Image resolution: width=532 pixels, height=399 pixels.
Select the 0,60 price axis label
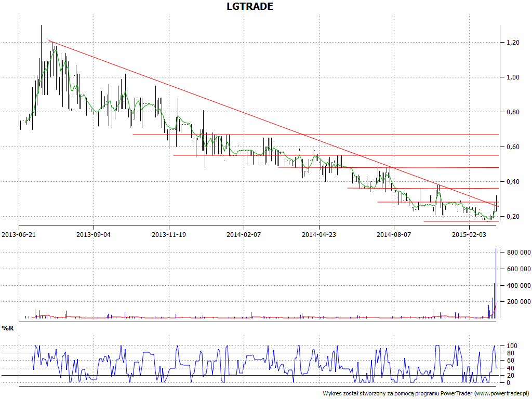513,147
